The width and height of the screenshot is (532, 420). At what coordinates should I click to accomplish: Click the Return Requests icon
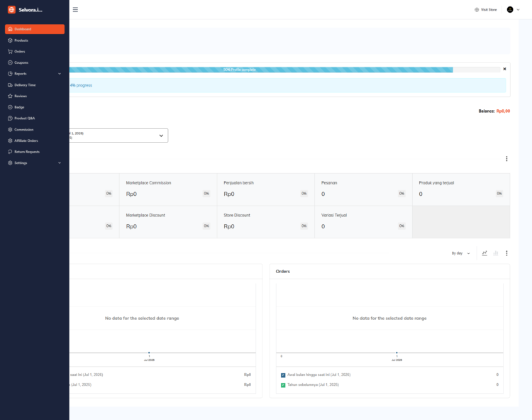tap(10, 152)
